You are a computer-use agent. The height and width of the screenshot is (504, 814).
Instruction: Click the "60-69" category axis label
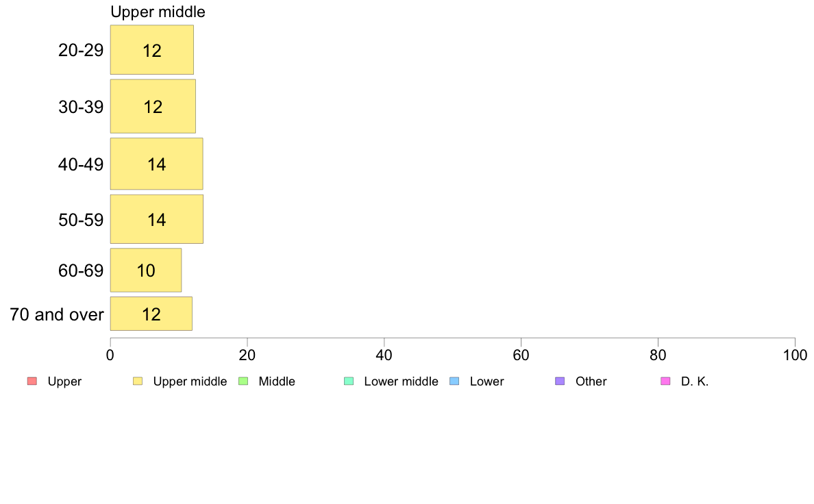tap(81, 270)
